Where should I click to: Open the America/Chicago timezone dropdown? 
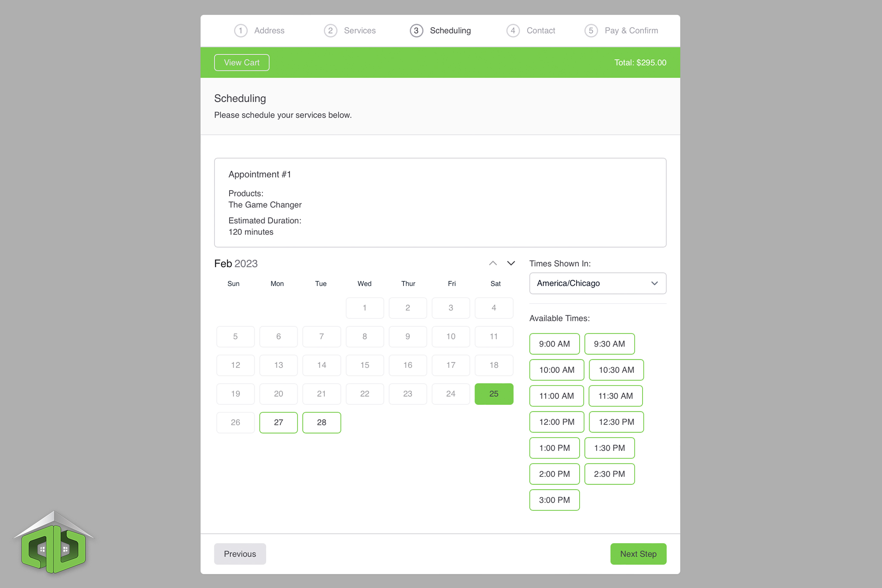pos(596,283)
